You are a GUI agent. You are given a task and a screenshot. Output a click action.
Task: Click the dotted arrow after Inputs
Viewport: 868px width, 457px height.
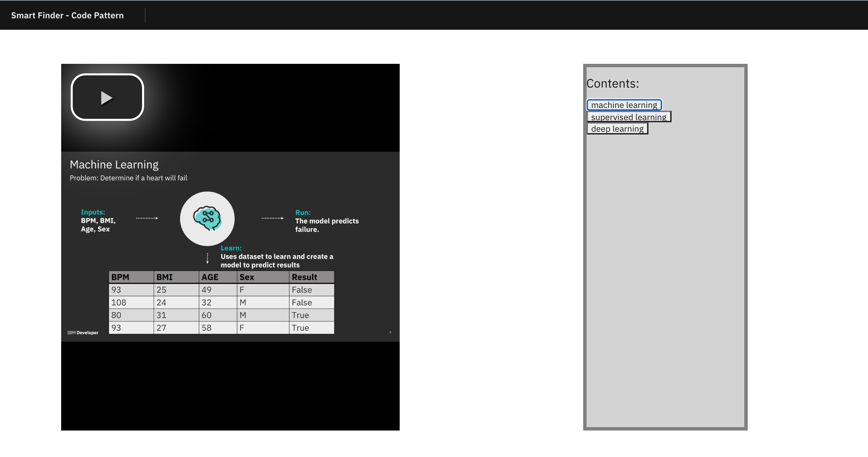(x=147, y=218)
